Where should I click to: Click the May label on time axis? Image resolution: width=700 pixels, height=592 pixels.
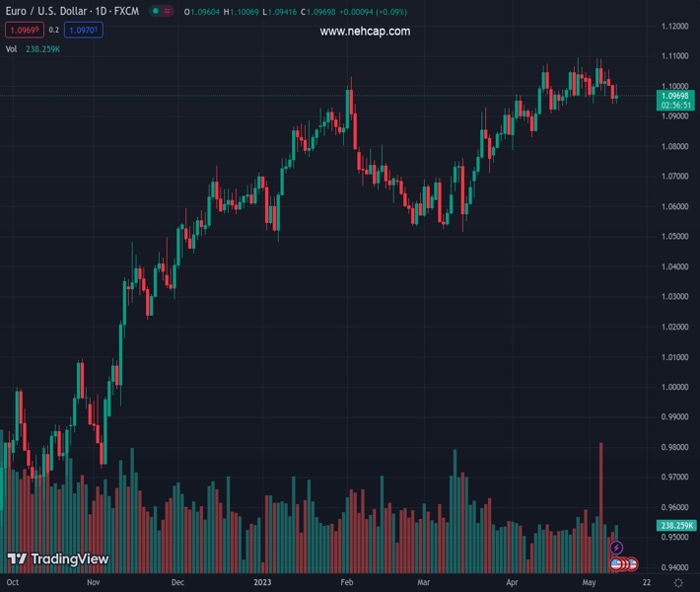[x=589, y=583]
